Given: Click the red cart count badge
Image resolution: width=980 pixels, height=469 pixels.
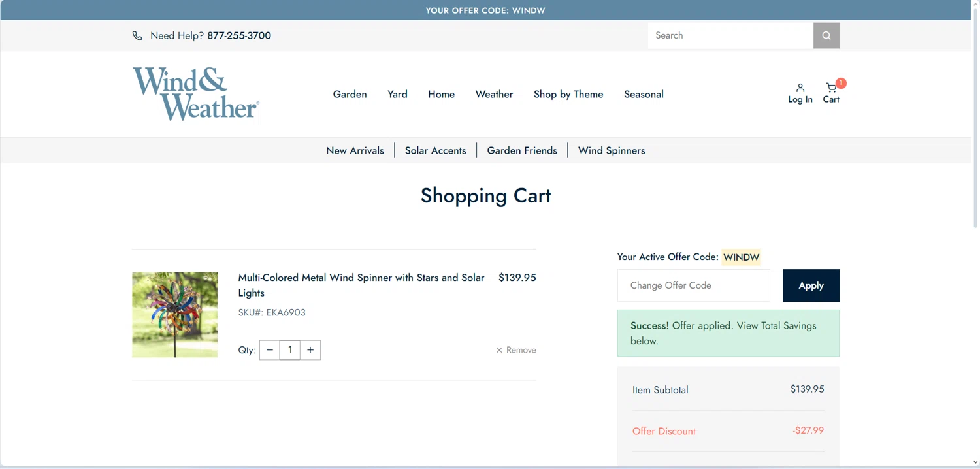Looking at the screenshot, I should click(841, 83).
